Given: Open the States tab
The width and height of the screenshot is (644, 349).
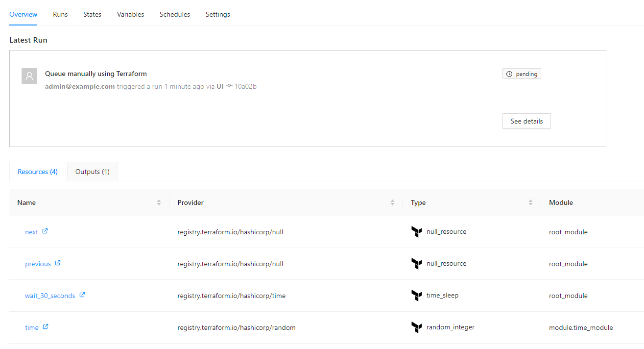Looking at the screenshot, I should [x=92, y=14].
